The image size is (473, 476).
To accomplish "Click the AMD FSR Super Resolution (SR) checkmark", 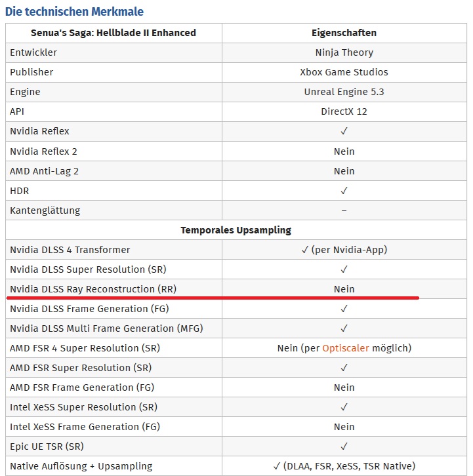I will pos(344,368).
